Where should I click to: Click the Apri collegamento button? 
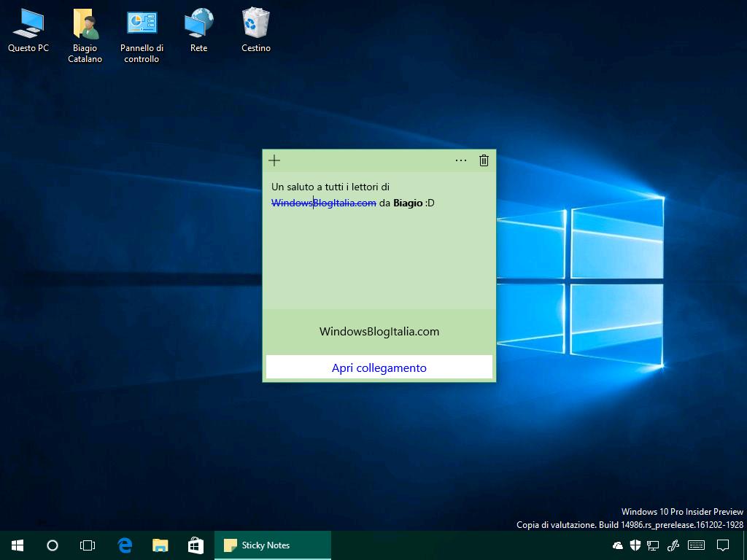coord(379,367)
